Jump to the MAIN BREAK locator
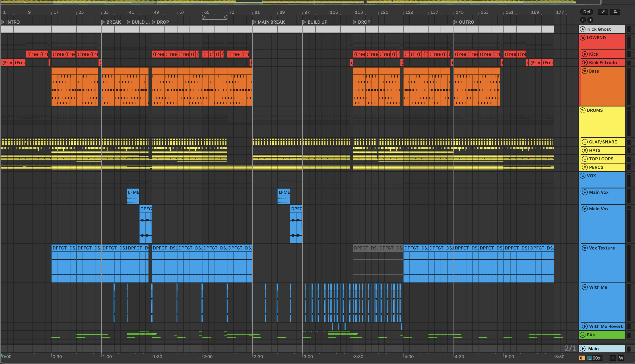 pos(254,22)
